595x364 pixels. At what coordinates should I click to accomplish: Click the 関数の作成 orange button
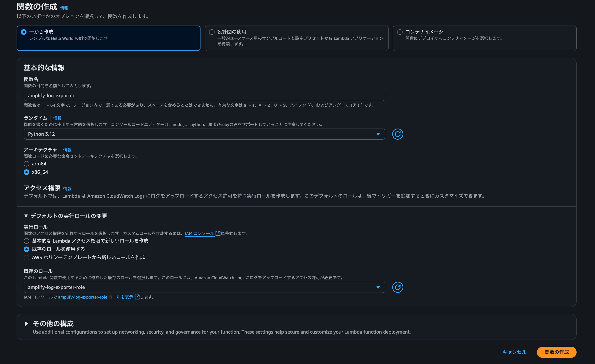click(x=556, y=352)
